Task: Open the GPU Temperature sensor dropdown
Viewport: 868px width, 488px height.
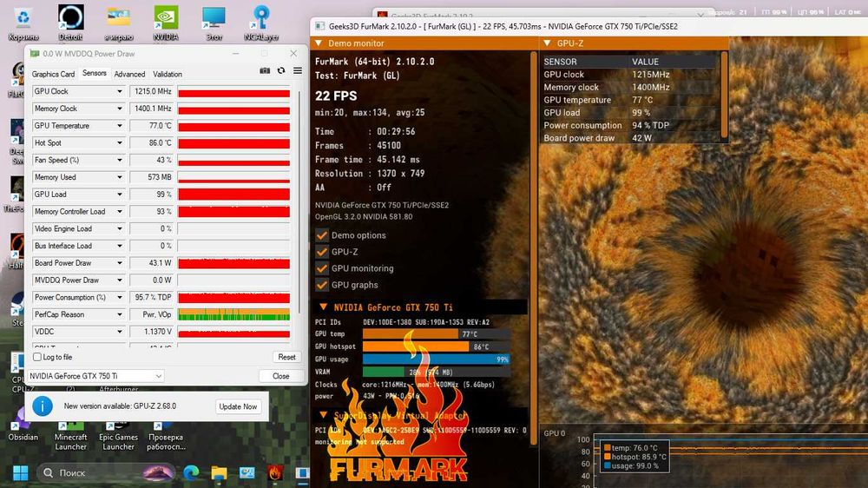Action: (x=119, y=126)
